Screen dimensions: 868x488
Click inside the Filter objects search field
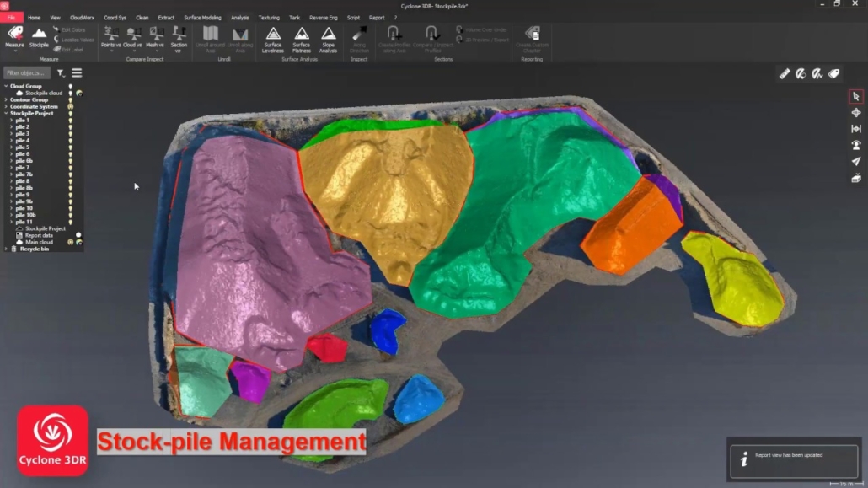click(x=28, y=72)
